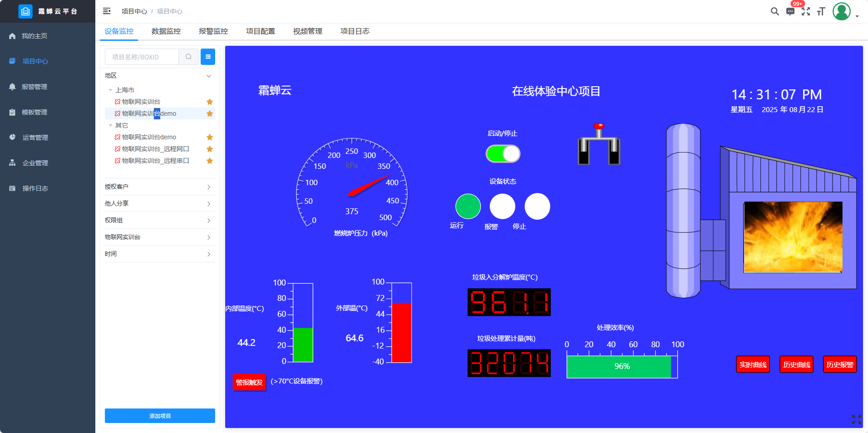Open the messages icon with 99+ badge

pyautogui.click(x=790, y=11)
